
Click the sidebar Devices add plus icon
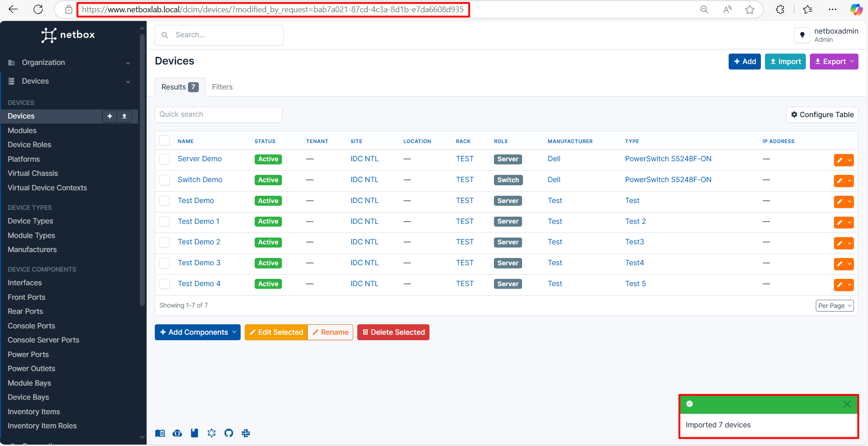[109, 116]
